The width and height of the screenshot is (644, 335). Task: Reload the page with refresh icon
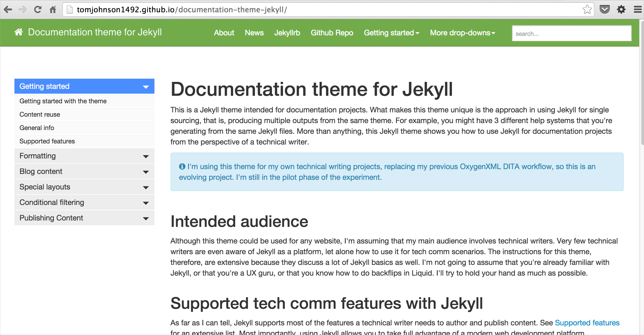(38, 10)
